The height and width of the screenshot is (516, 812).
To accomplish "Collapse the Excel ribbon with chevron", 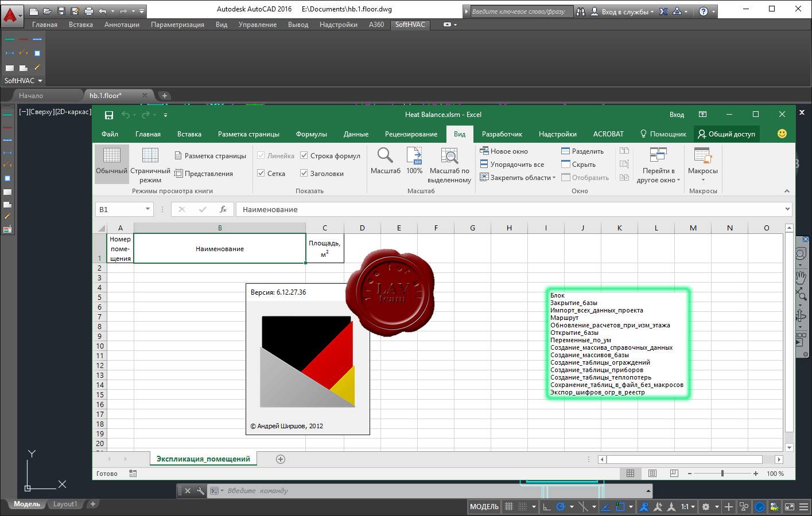I will tap(787, 191).
